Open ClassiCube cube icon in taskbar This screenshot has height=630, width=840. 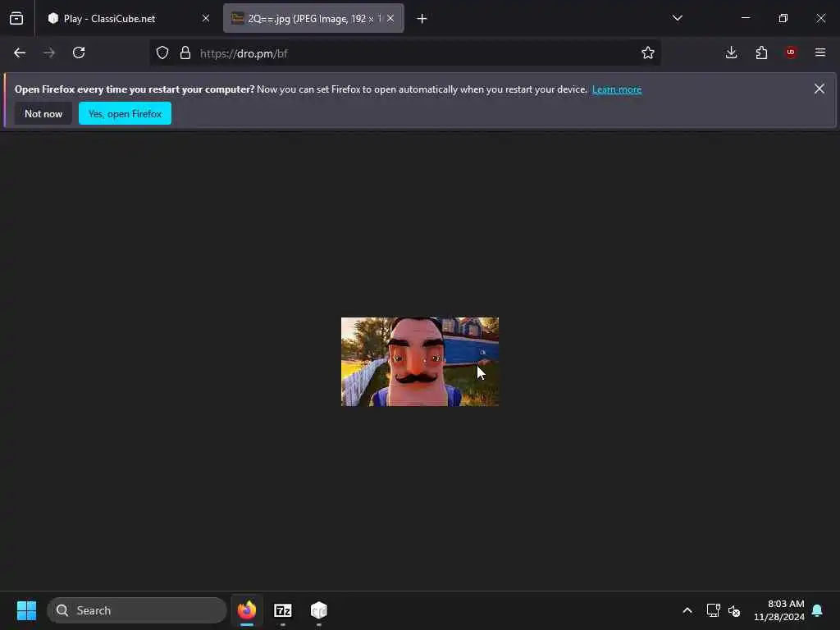click(x=319, y=610)
